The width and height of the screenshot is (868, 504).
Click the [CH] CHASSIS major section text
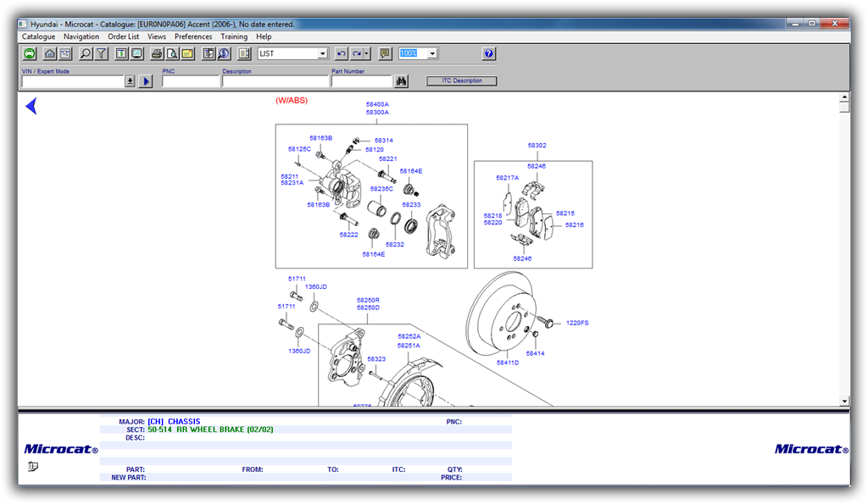[174, 422]
